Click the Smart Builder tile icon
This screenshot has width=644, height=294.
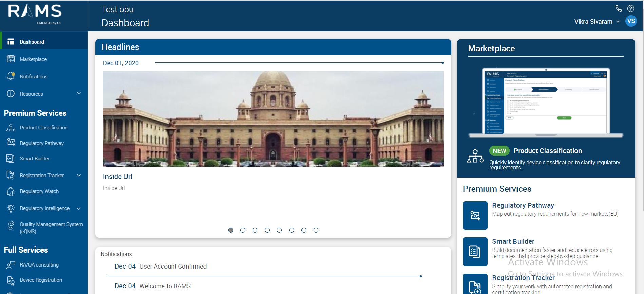click(475, 252)
